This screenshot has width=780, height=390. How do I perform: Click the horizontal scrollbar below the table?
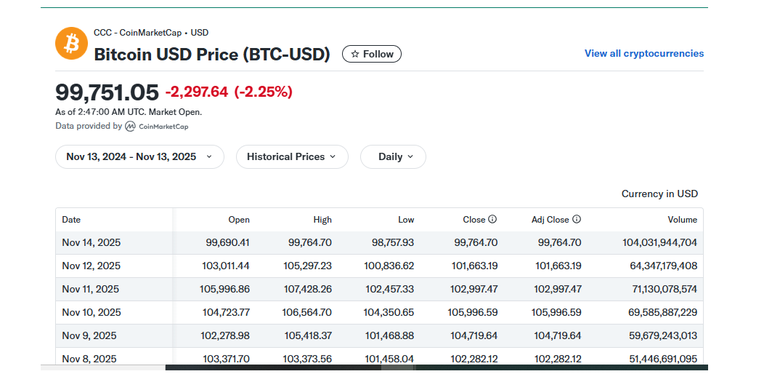coord(374,368)
